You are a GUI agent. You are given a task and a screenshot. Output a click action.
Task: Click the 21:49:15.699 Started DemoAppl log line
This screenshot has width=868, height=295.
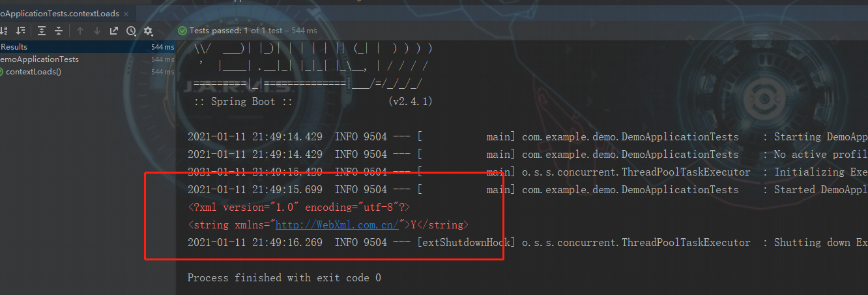coord(527,190)
